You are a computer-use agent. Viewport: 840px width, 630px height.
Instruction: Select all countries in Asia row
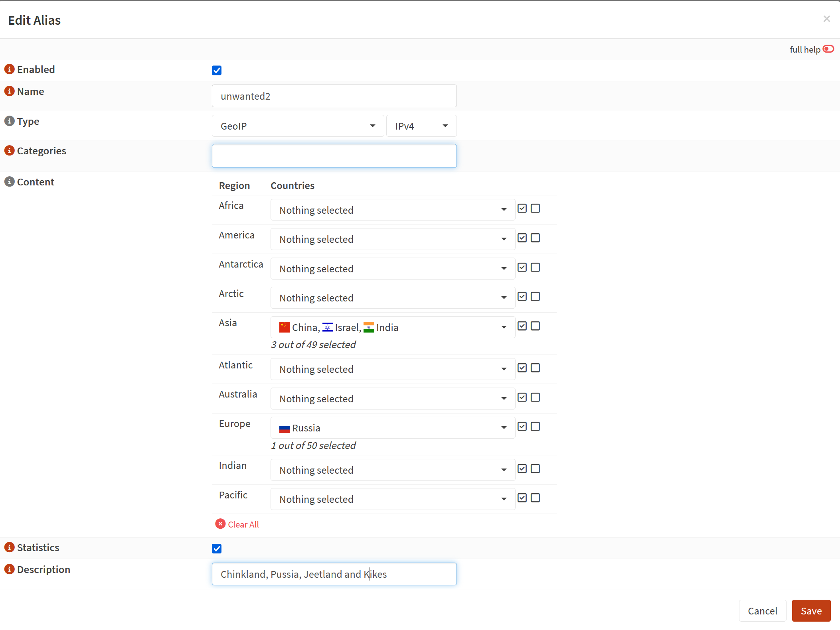point(522,326)
